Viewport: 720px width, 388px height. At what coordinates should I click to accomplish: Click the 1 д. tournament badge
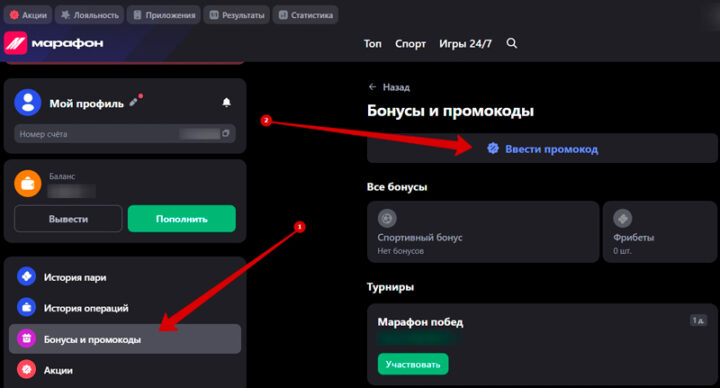[x=698, y=320]
